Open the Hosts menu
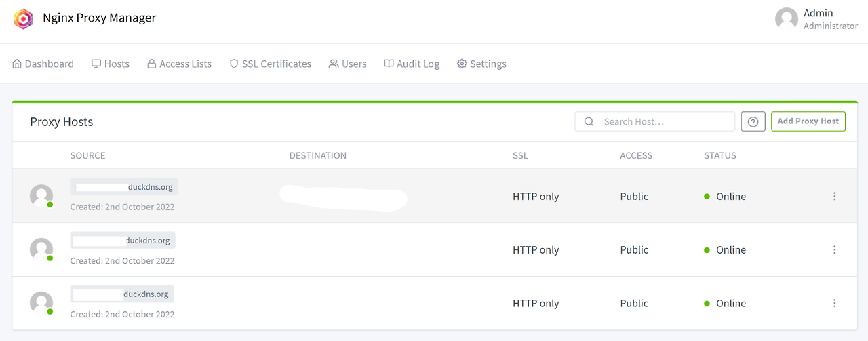 [111, 64]
